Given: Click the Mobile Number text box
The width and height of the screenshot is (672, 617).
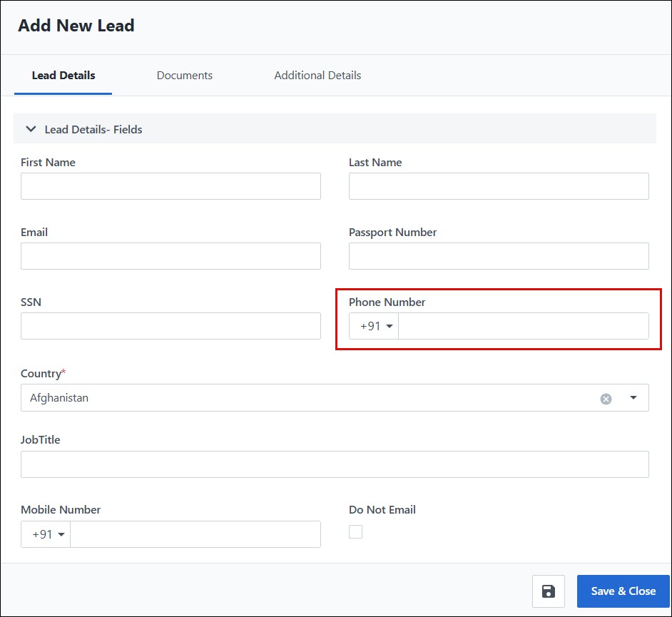Looking at the screenshot, I should point(195,534).
